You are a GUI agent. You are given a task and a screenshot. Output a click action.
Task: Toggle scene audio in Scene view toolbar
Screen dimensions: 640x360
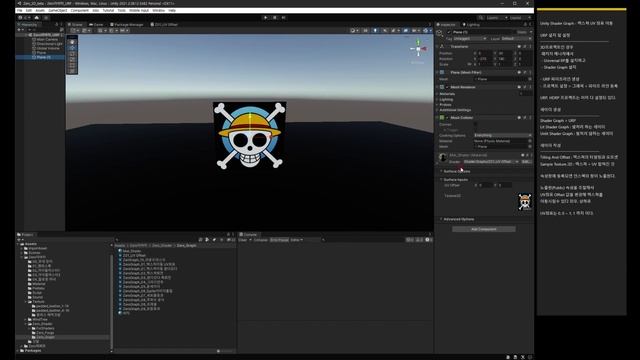(384, 30)
